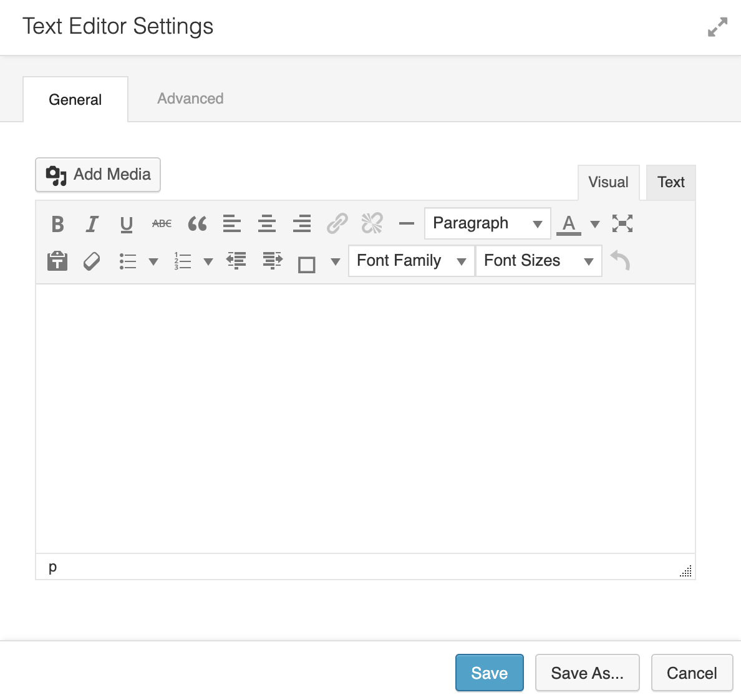Click inside the editor content area
The width and height of the screenshot is (741, 700).
[366, 419]
